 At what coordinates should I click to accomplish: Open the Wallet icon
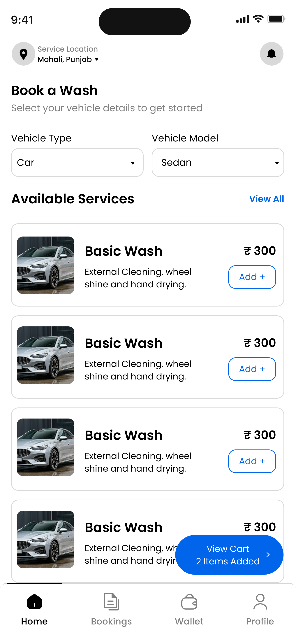189,602
